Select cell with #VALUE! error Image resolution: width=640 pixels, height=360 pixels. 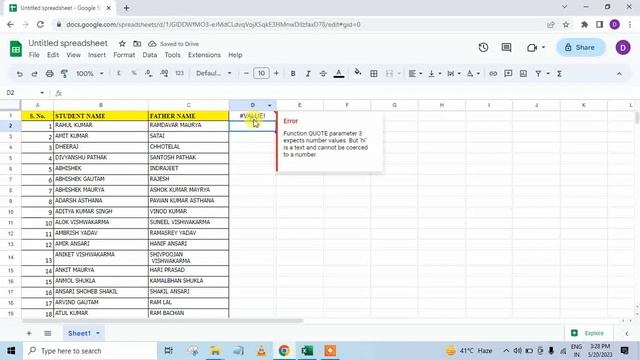pyautogui.click(x=252, y=116)
